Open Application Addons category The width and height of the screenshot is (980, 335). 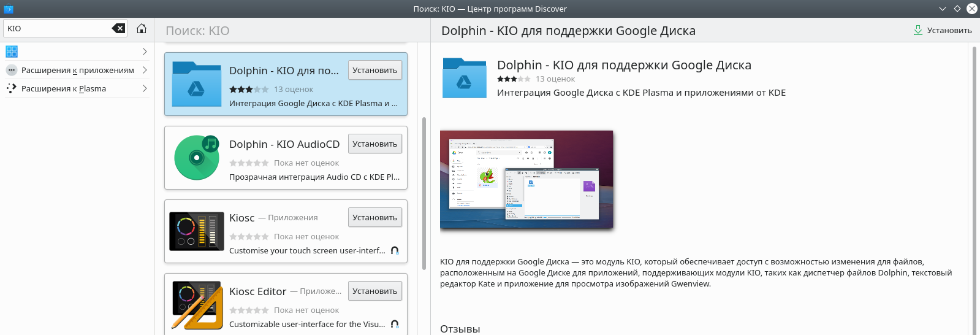tap(77, 70)
